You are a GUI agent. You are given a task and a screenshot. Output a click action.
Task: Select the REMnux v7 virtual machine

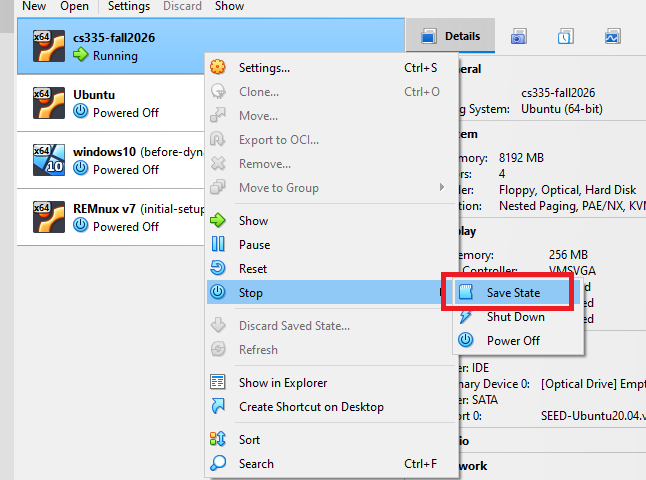pos(110,217)
